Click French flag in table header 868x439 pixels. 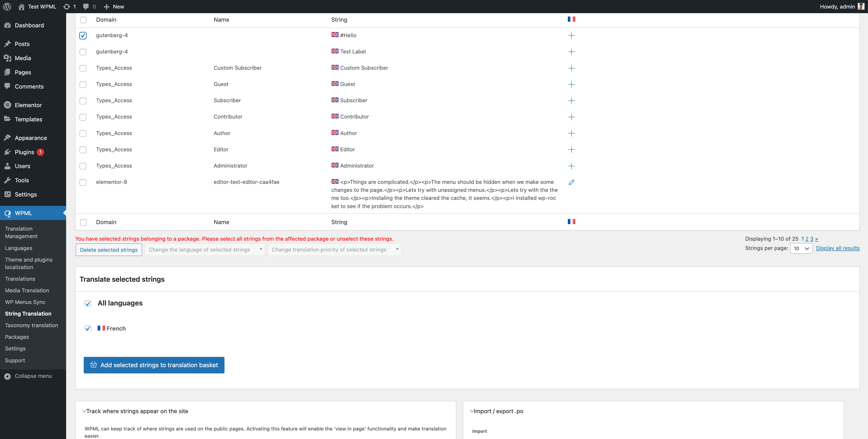571,19
